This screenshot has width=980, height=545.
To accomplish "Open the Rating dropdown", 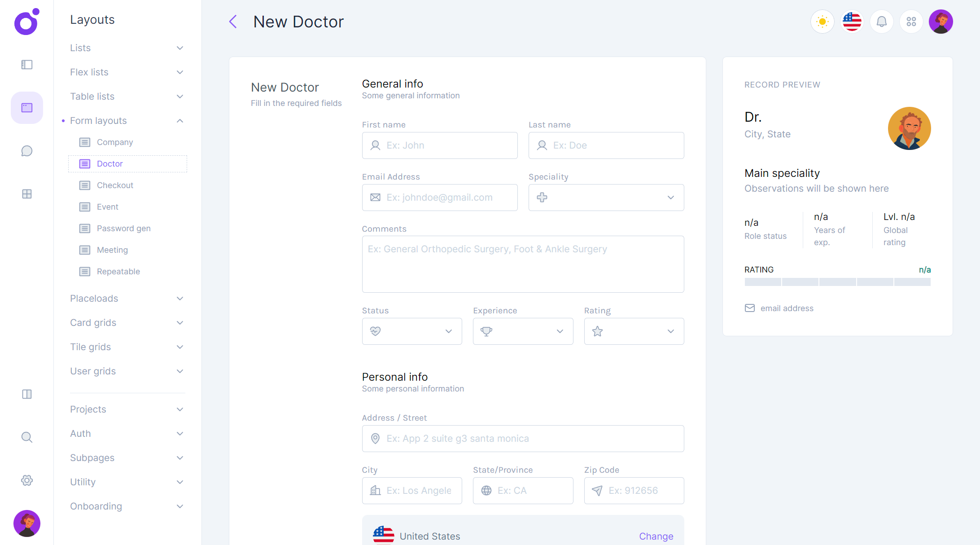I will (x=634, y=331).
